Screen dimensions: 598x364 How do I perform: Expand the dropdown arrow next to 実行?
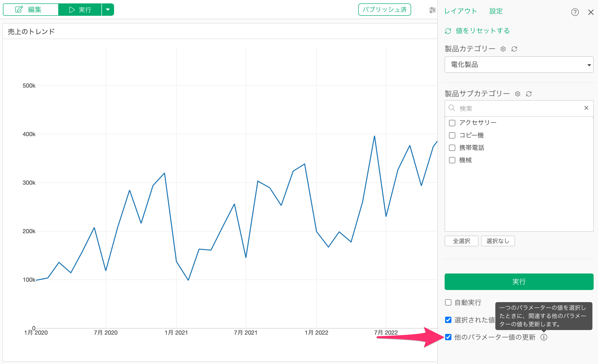pos(108,10)
